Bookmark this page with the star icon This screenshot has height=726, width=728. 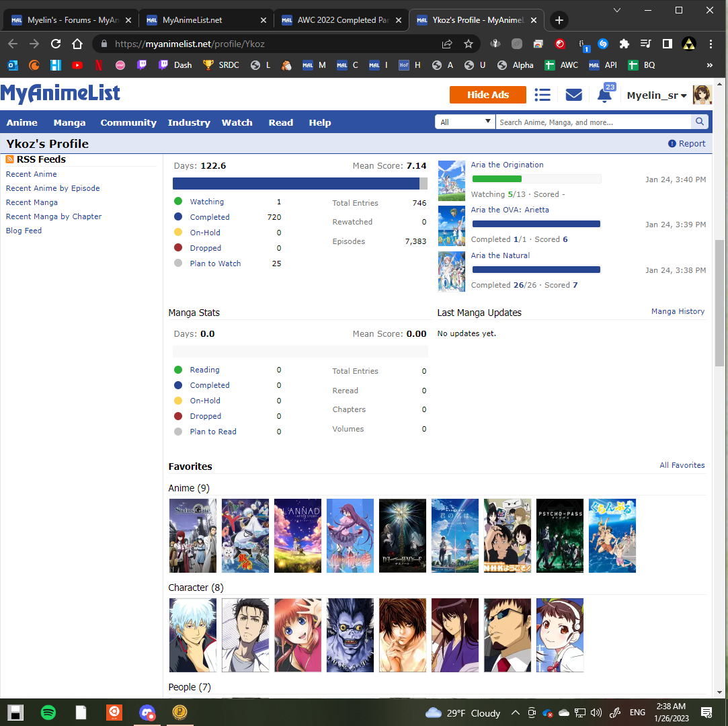tap(469, 44)
